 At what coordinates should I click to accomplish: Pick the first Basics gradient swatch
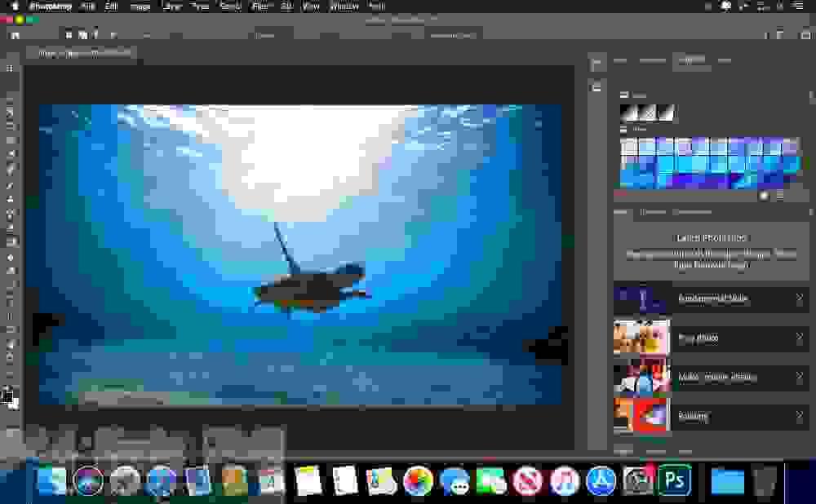pyautogui.click(x=628, y=113)
